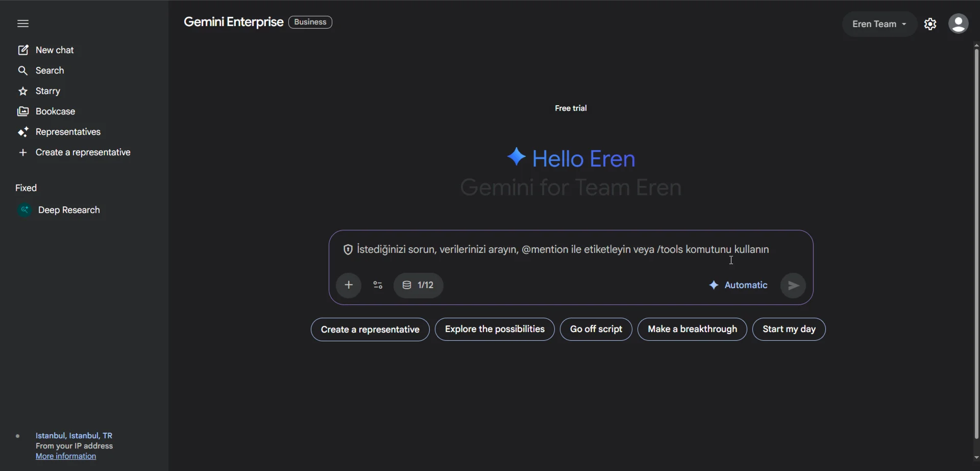Click the Hello Eren greeting text
980x471 pixels.
584,159
